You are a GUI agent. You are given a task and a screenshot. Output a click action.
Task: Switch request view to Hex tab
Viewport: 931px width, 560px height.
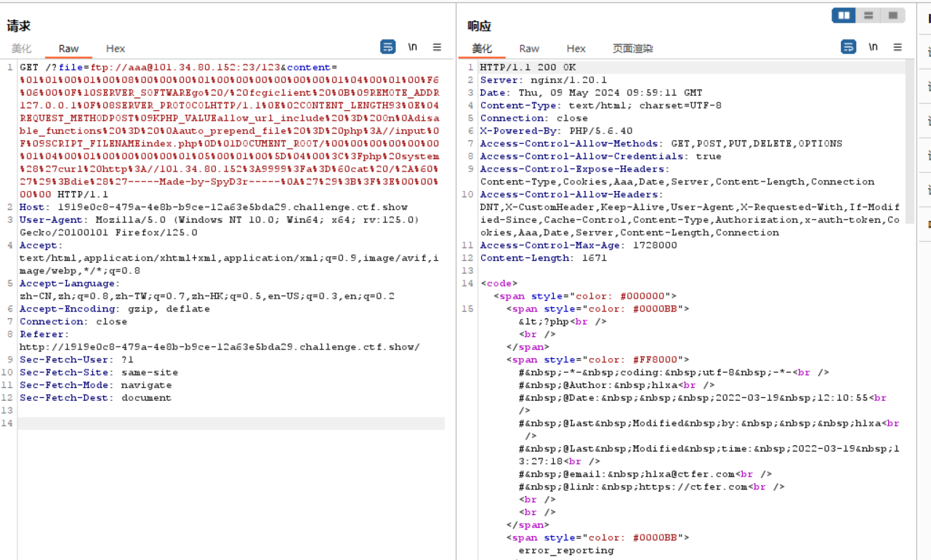pyautogui.click(x=116, y=49)
